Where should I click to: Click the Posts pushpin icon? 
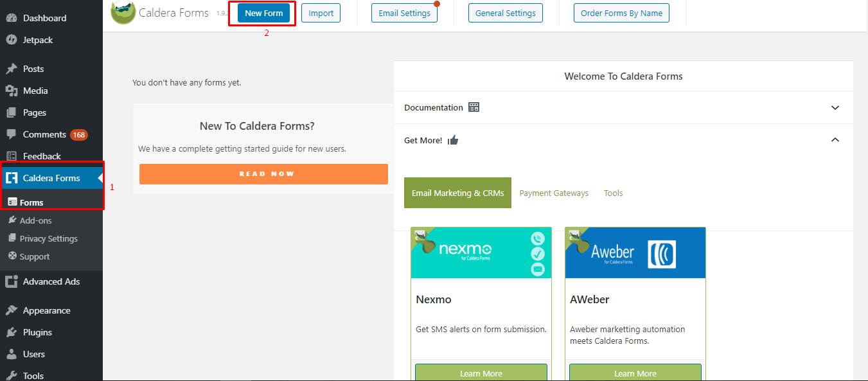pos(12,69)
